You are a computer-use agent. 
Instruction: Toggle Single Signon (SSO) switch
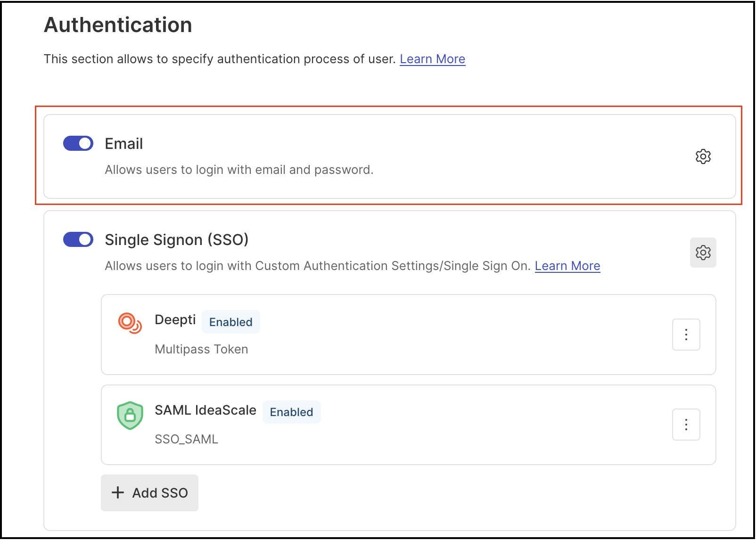(78, 239)
